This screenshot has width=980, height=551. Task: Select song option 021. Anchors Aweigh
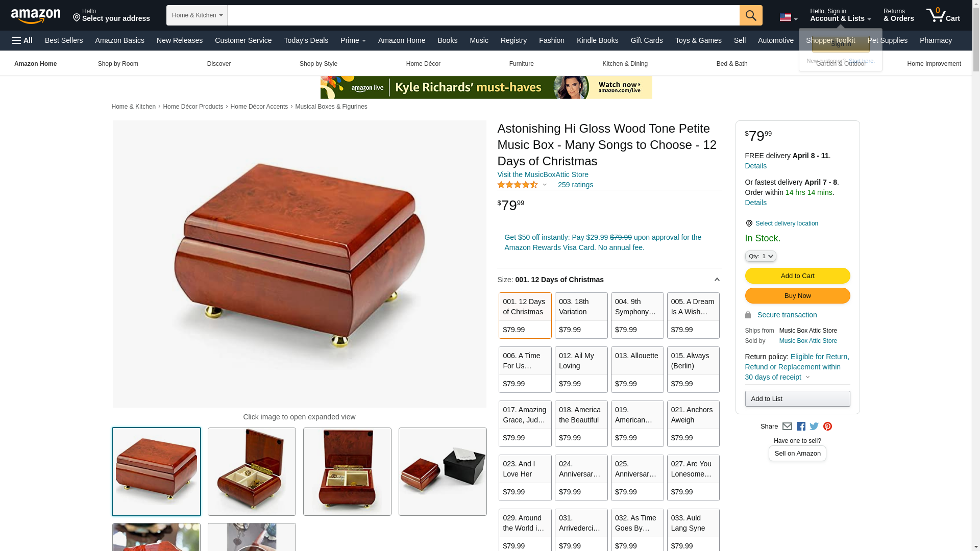click(x=693, y=423)
